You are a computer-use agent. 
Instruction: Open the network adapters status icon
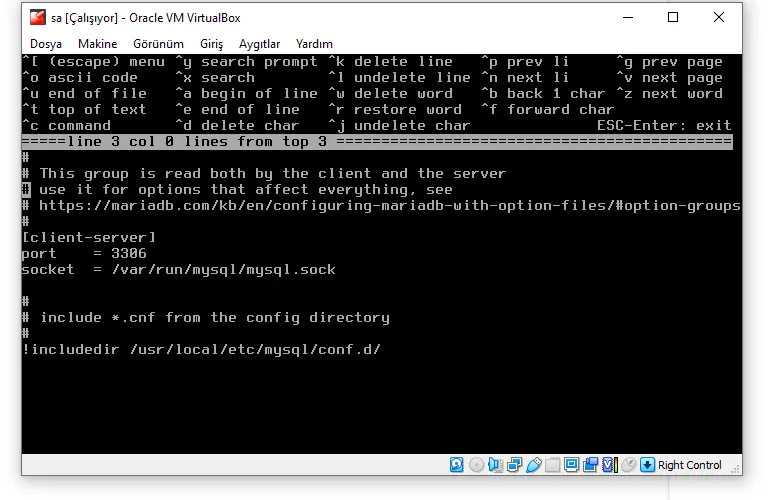tap(514, 465)
